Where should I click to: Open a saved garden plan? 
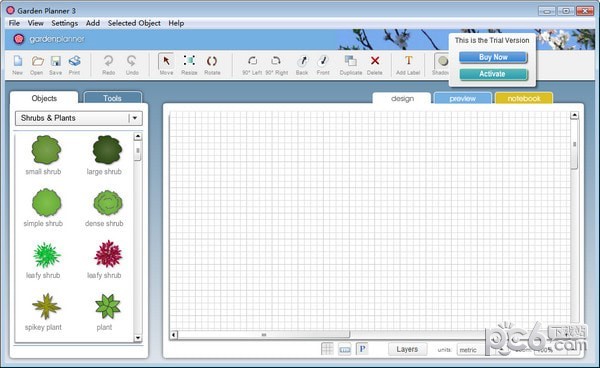tap(37, 64)
